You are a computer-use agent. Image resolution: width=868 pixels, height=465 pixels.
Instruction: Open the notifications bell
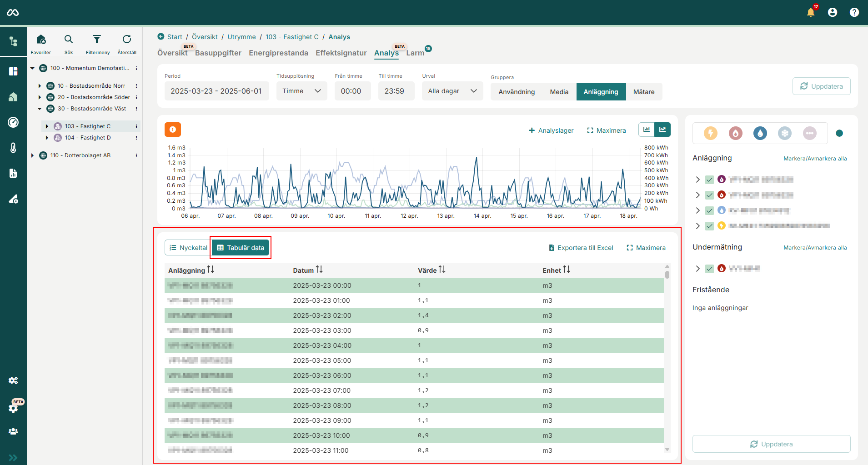coord(811,12)
